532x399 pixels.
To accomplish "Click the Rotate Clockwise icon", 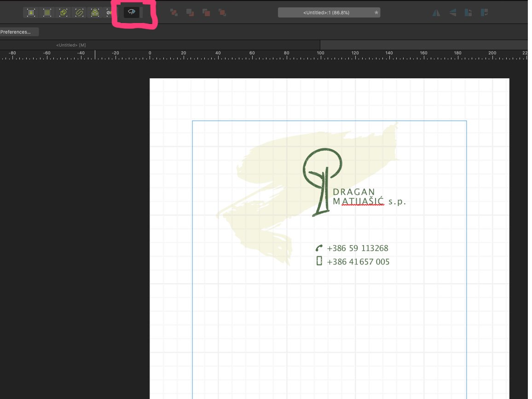I will (485, 12).
